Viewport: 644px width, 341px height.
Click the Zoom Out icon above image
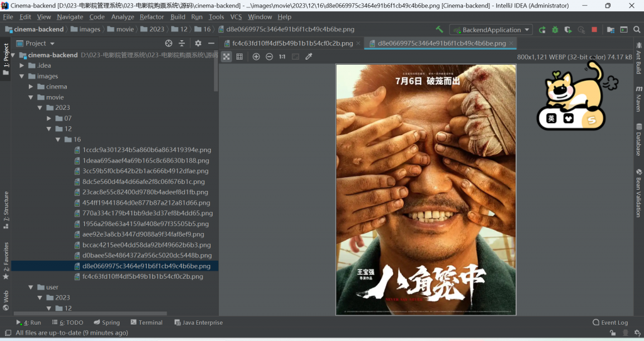269,57
